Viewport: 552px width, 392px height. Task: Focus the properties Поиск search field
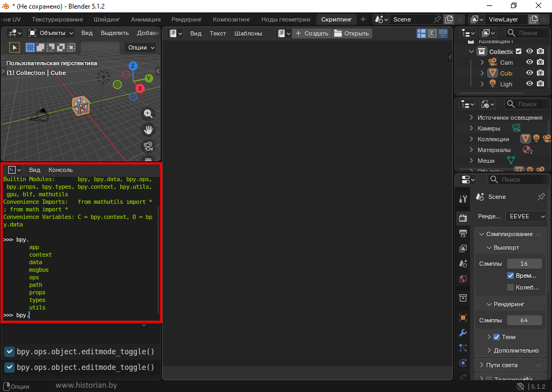(x=517, y=180)
